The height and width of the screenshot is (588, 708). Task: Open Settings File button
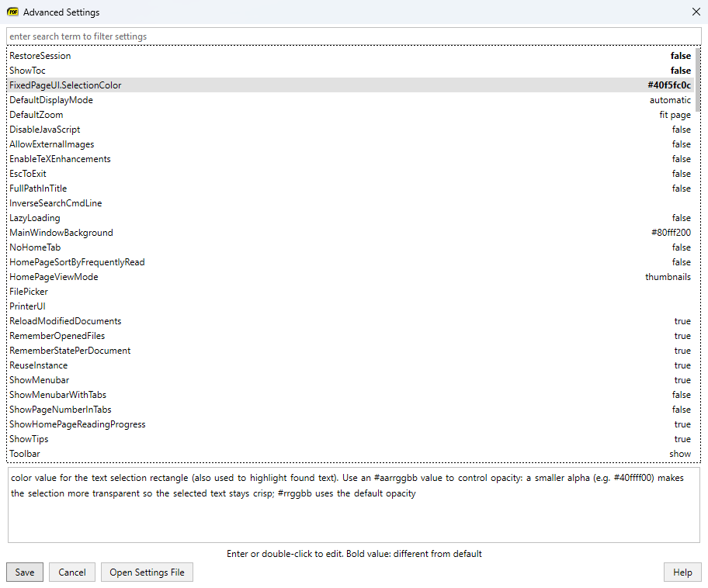[x=147, y=572]
